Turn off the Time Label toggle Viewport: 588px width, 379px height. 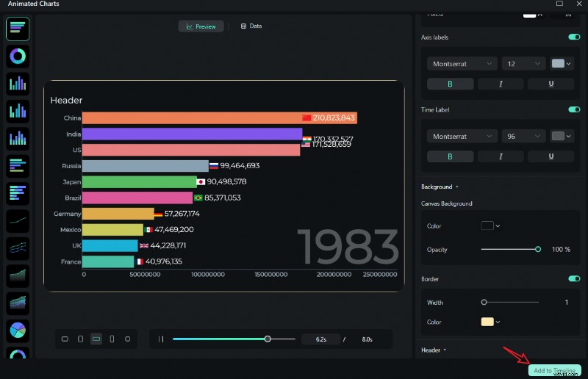[574, 109]
